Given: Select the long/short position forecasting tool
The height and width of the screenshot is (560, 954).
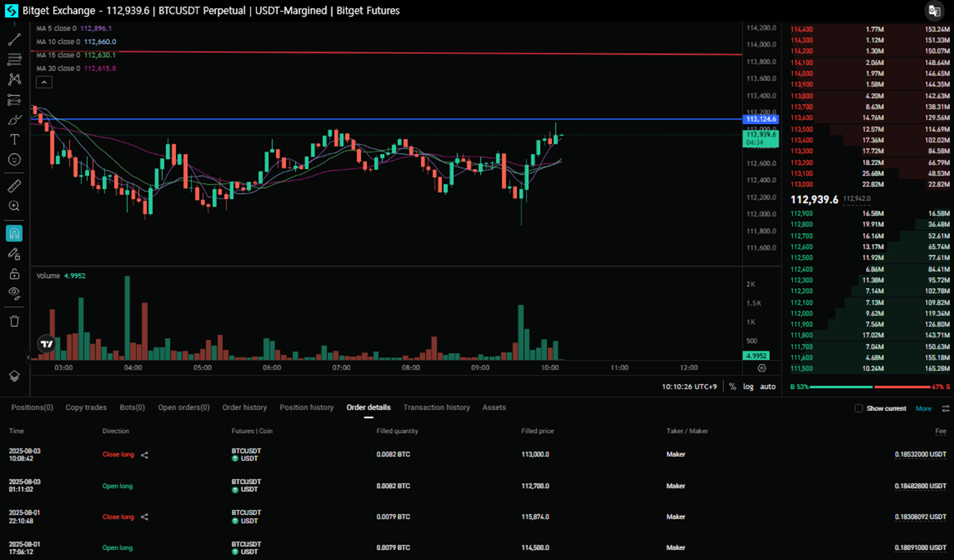Looking at the screenshot, I should (14, 100).
